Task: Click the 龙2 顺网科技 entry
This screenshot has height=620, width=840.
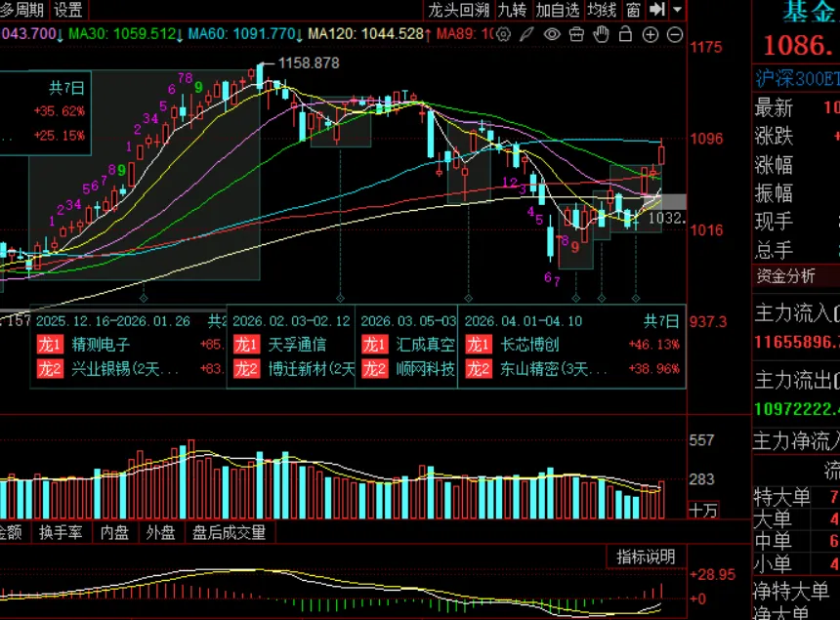Action: point(408,369)
